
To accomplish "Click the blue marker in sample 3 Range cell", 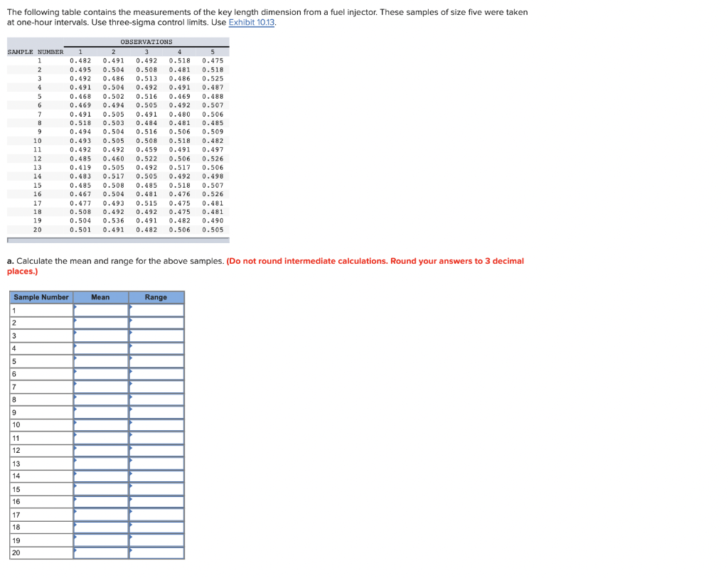I will pos(131,333).
